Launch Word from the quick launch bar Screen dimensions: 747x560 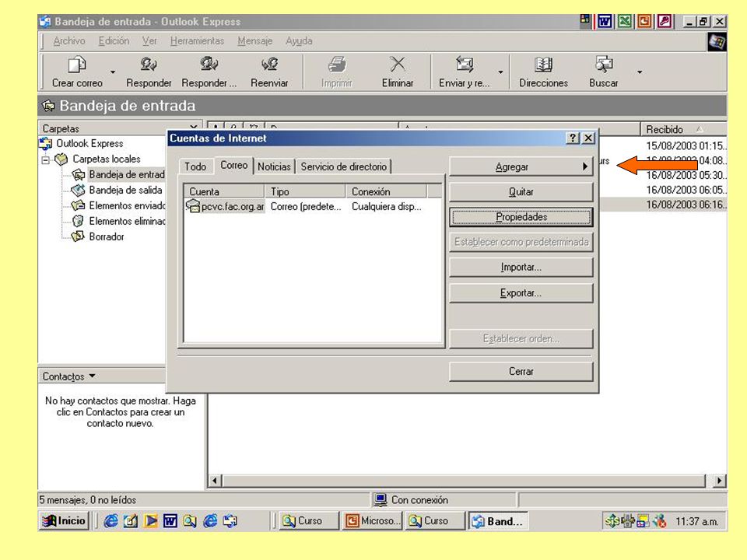point(170,521)
